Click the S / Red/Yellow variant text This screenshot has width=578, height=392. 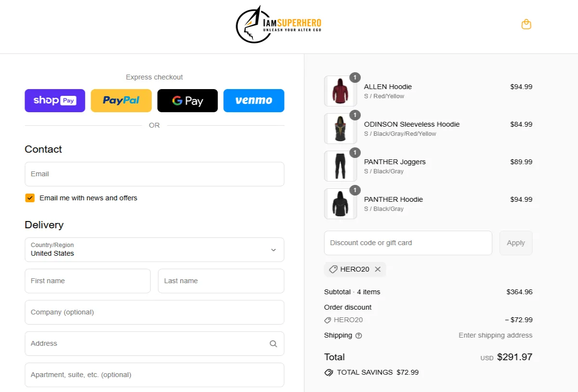pos(384,96)
